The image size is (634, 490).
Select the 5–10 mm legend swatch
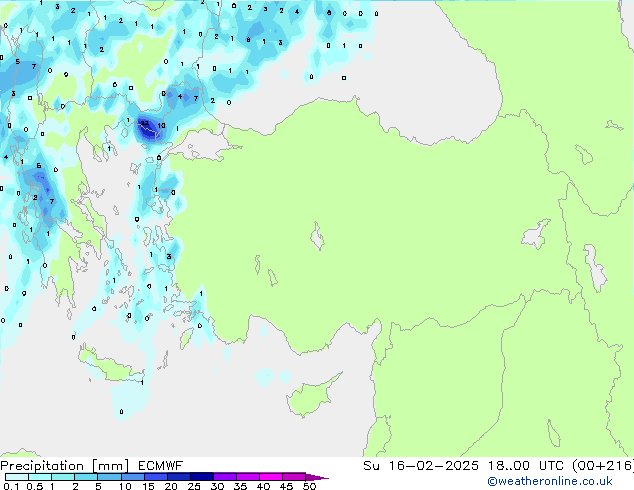coord(109,477)
